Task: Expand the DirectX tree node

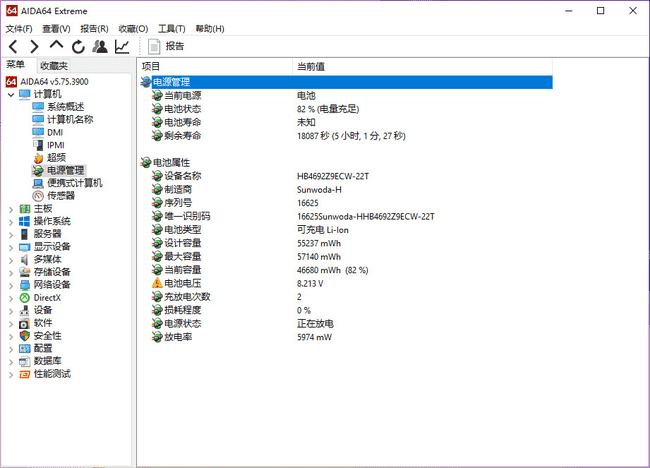Action: click(x=11, y=298)
